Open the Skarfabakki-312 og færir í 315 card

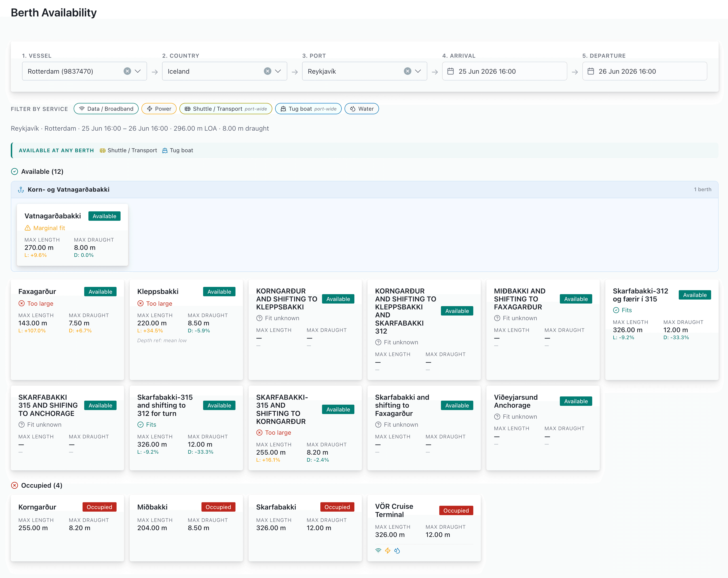(662, 330)
